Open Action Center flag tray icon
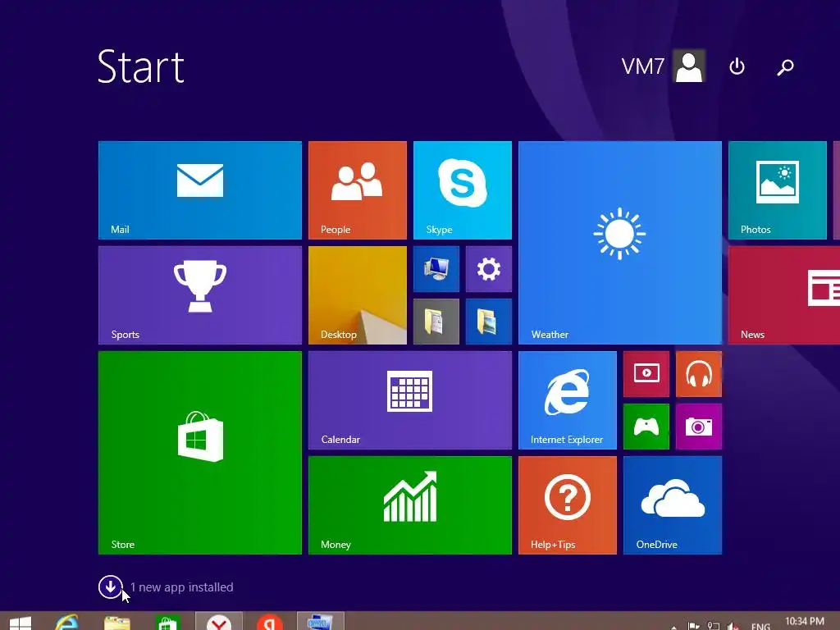Screen dimensions: 840x630 (694, 626)
